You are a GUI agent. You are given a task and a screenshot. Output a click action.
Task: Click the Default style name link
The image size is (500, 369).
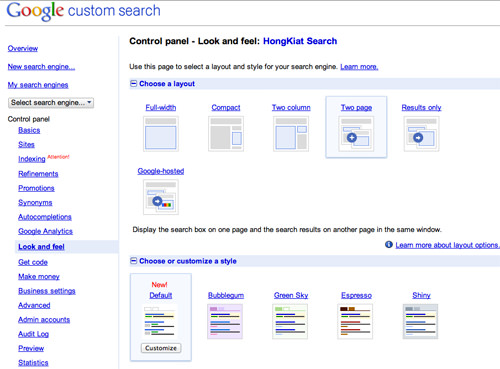(x=161, y=295)
